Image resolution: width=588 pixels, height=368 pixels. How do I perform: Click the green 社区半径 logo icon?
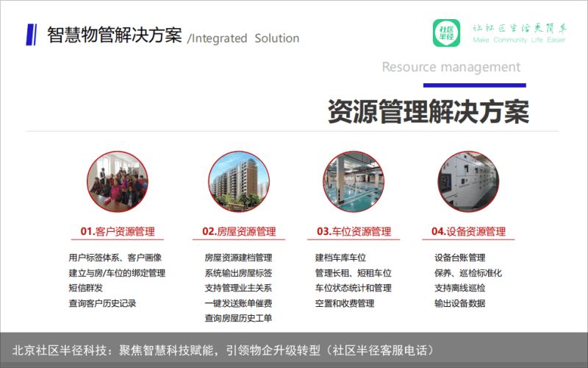pos(446,33)
